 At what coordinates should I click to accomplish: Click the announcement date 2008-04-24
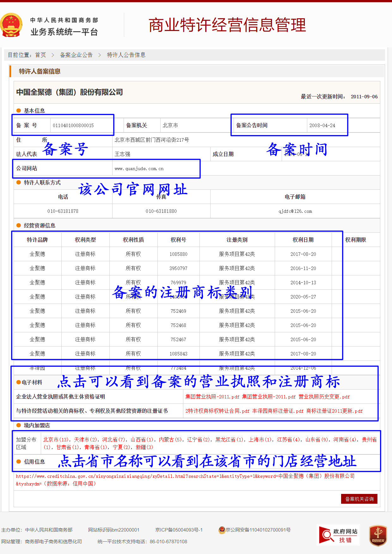pyautogui.click(x=322, y=126)
